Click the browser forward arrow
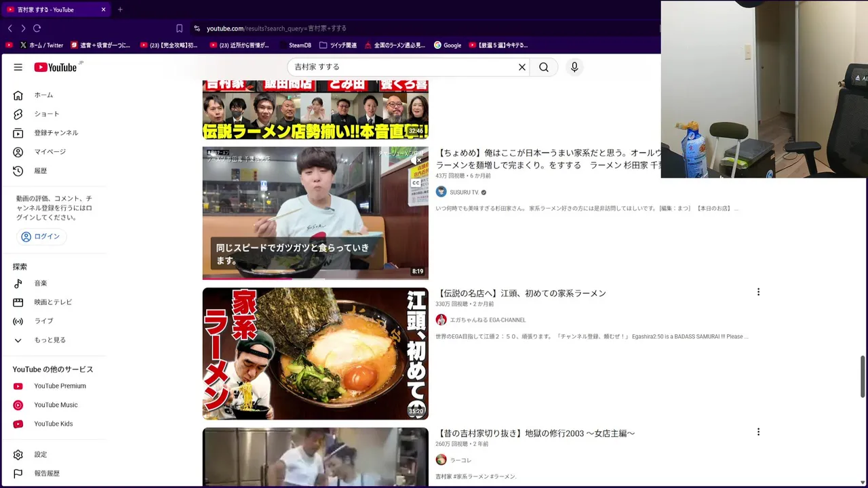868x488 pixels. pyautogui.click(x=23, y=28)
